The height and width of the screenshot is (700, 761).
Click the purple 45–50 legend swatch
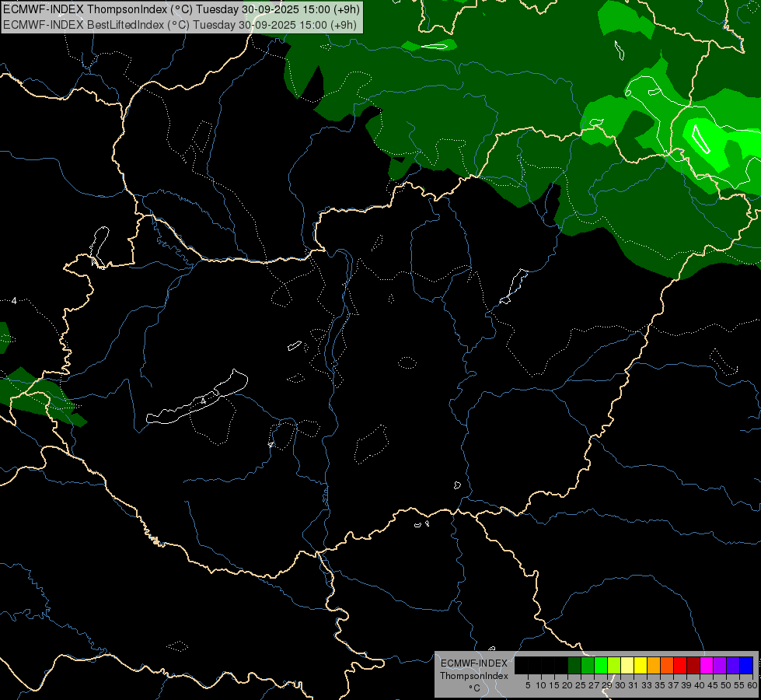720,665
